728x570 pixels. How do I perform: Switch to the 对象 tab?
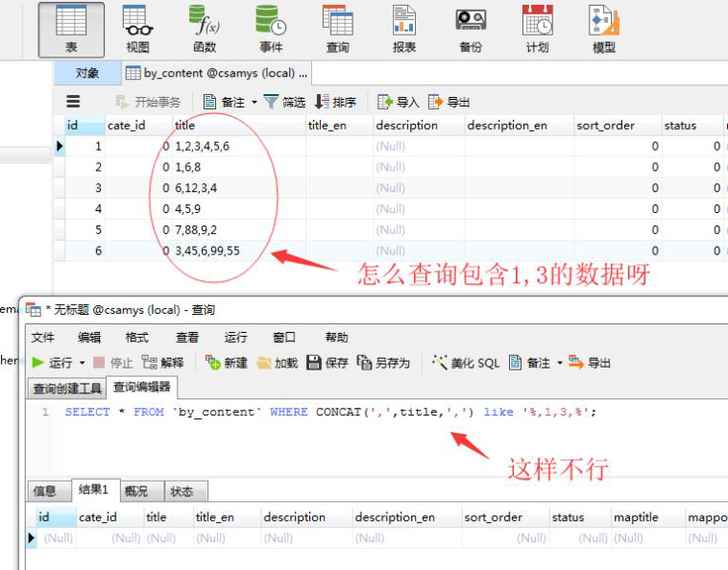click(87, 73)
